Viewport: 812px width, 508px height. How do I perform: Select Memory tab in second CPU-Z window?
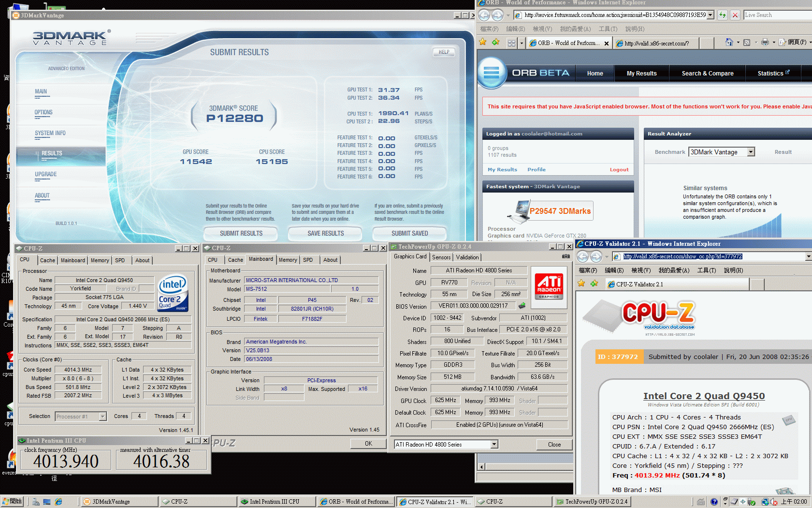tap(288, 260)
